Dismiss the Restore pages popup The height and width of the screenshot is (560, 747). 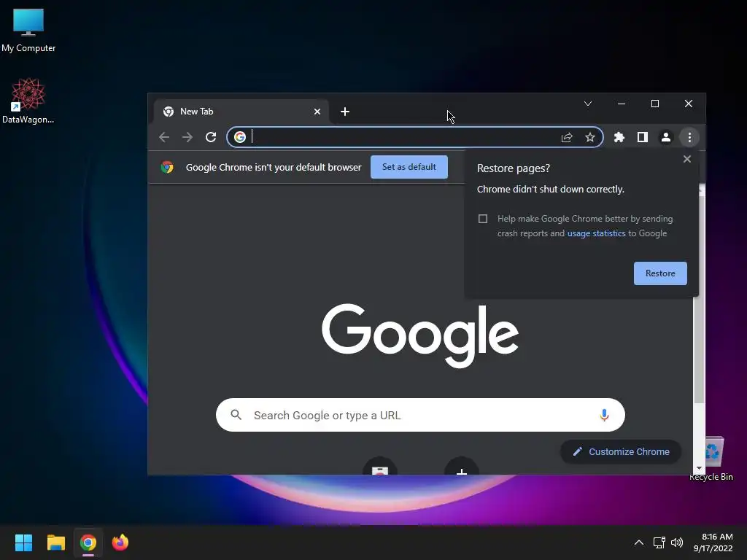[687, 159]
